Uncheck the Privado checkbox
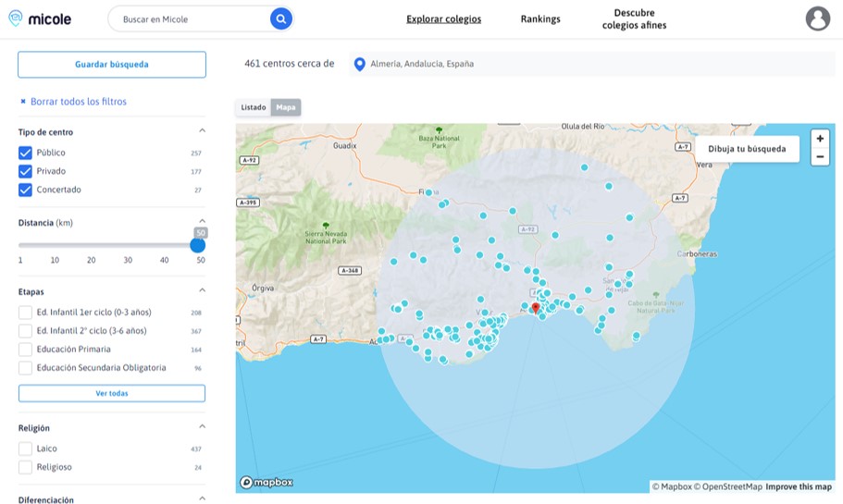 tap(25, 171)
